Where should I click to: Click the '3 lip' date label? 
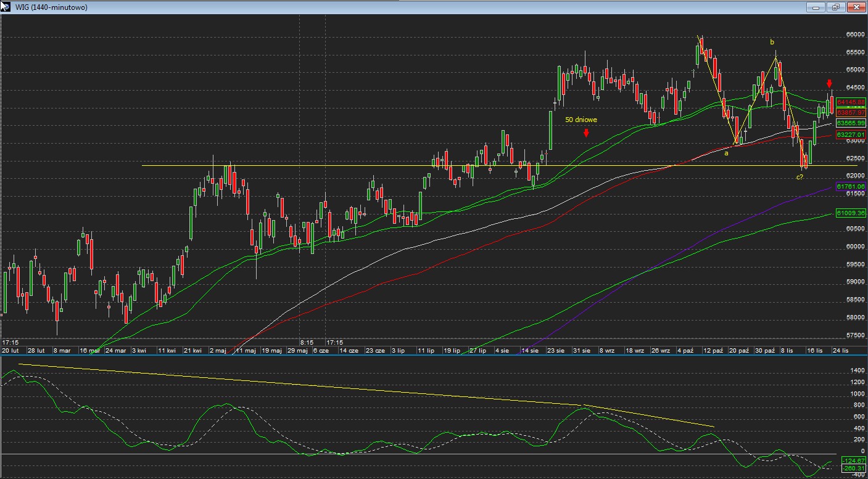click(399, 350)
